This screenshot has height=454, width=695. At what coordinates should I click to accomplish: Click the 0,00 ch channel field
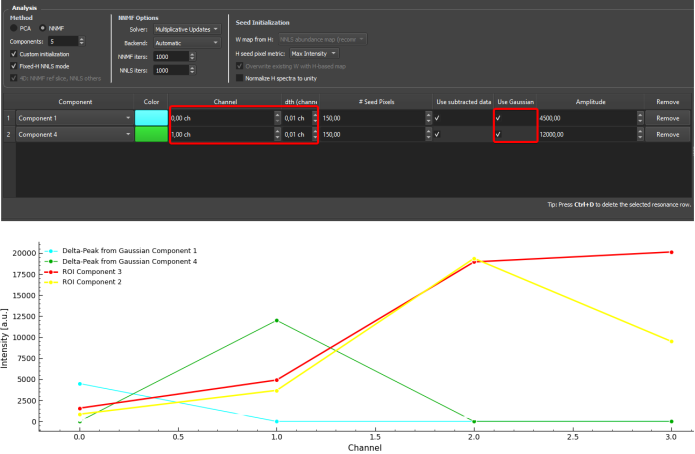222,118
